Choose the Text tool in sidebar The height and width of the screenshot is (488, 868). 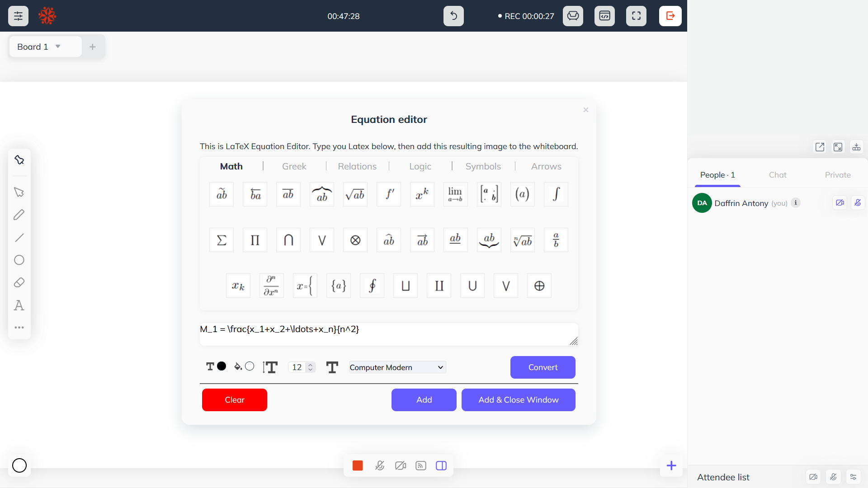point(19,305)
